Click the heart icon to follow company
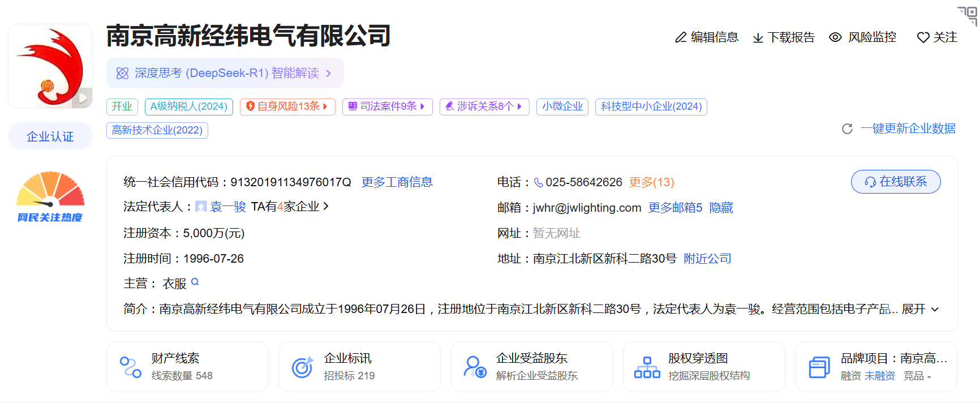Screen dimensions: 980x403 [x=923, y=37]
